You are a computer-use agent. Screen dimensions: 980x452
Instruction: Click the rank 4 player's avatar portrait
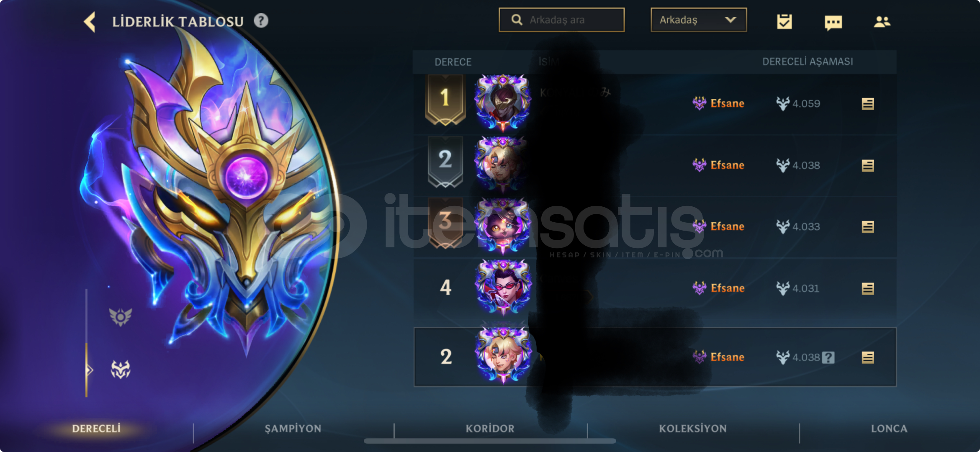[x=503, y=288]
